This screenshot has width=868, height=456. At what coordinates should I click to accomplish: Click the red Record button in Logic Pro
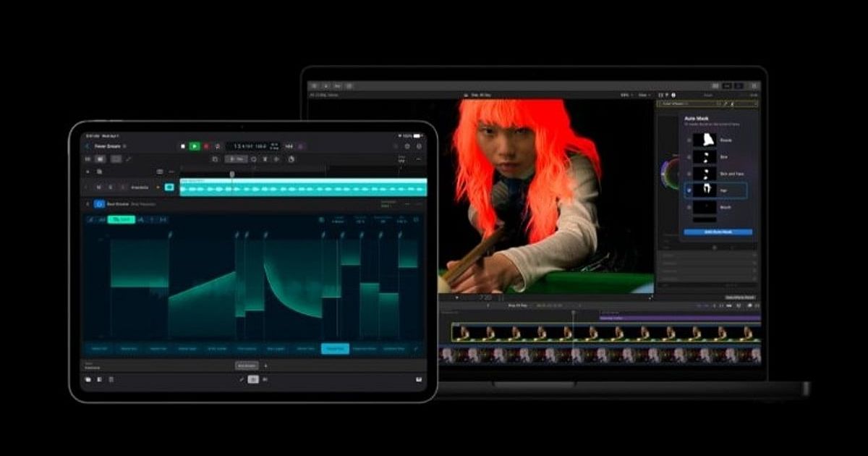(206, 146)
